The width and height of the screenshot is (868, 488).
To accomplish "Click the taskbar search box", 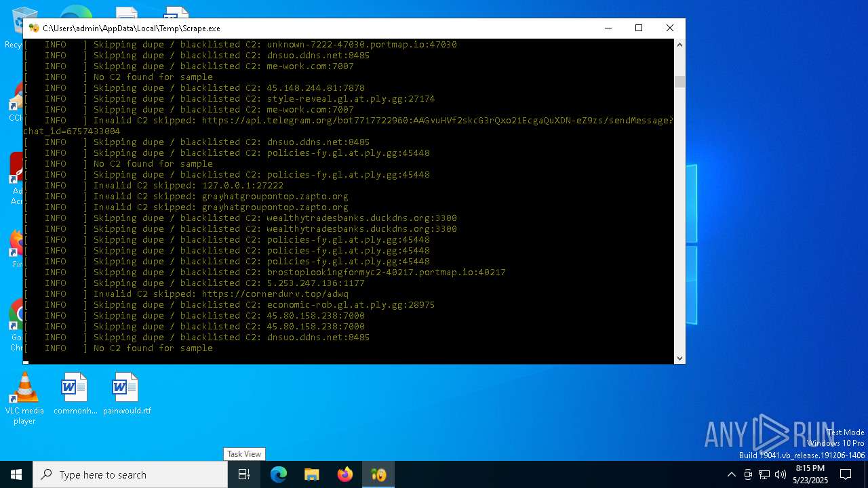I will click(130, 474).
